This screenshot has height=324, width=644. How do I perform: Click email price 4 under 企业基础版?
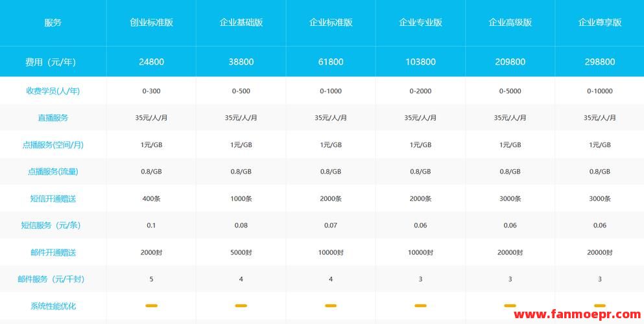click(241, 279)
